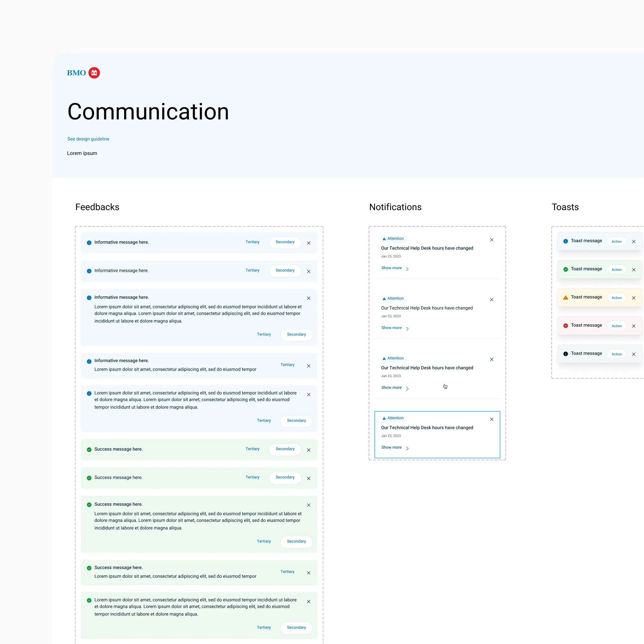Click the orange warning triangle toast icon
644x644 pixels.
(x=566, y=298)
